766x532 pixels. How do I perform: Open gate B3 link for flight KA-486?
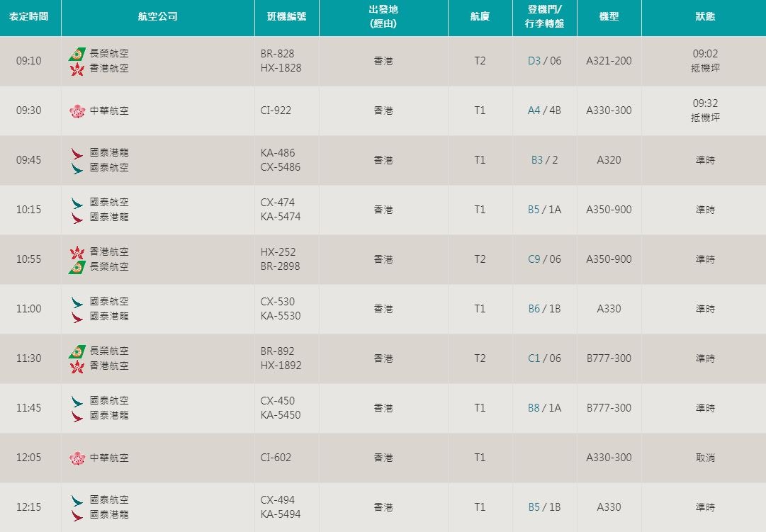(x=536, y=160)
